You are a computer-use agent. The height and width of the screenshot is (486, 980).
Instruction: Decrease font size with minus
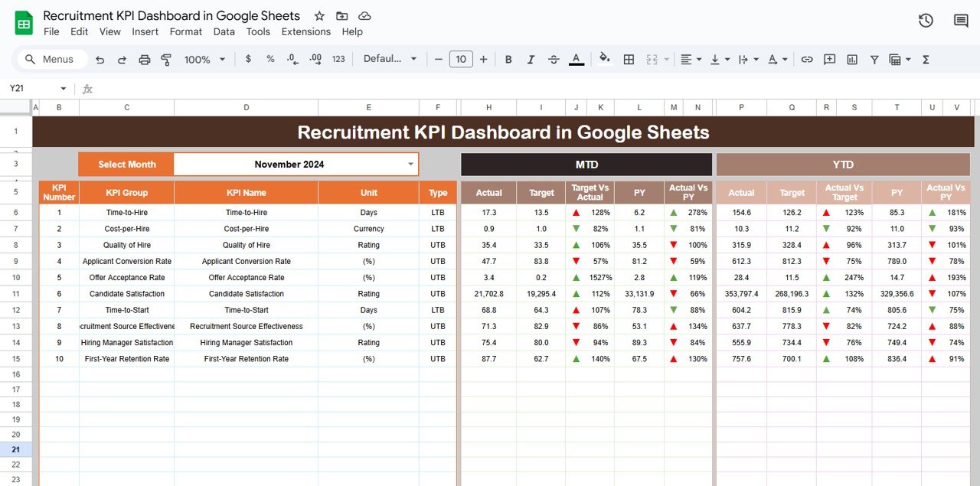point(438,59)
